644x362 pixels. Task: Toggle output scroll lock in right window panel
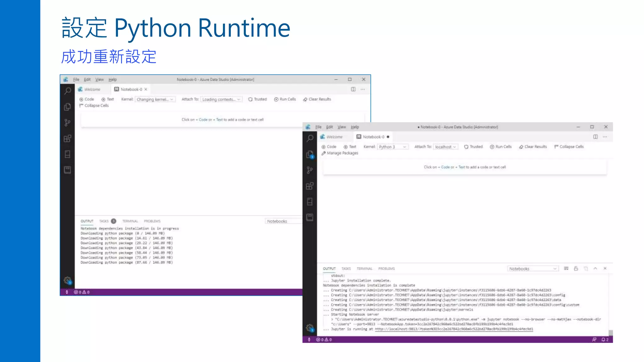point(576,268)
